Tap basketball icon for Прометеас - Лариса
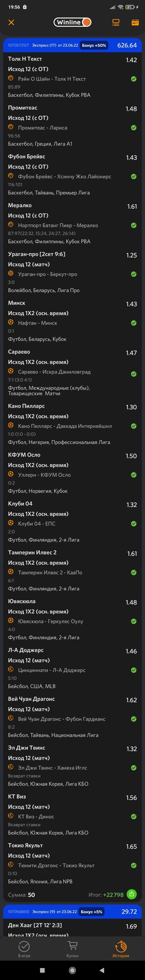 coord(11,127)
